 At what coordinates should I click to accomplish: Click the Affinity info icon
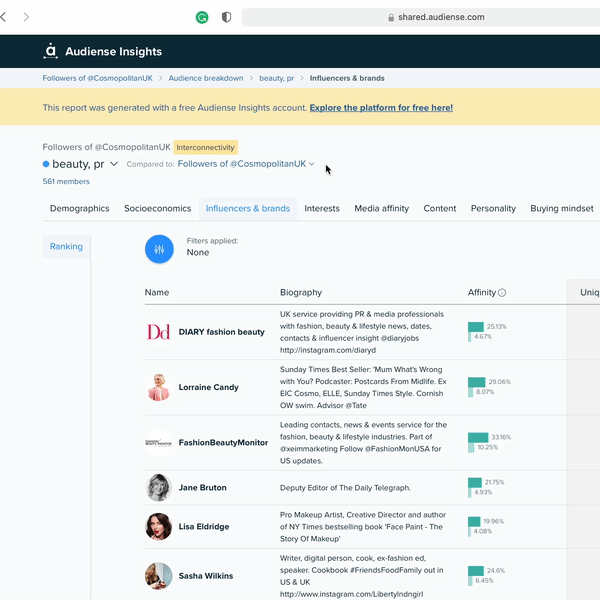[502, 293]
